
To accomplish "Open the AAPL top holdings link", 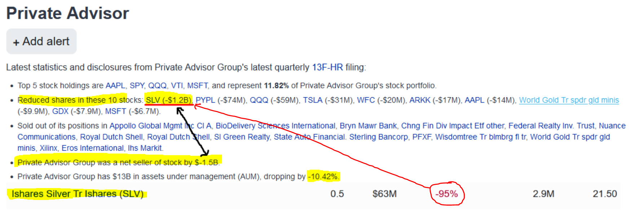I will (115, 85).
